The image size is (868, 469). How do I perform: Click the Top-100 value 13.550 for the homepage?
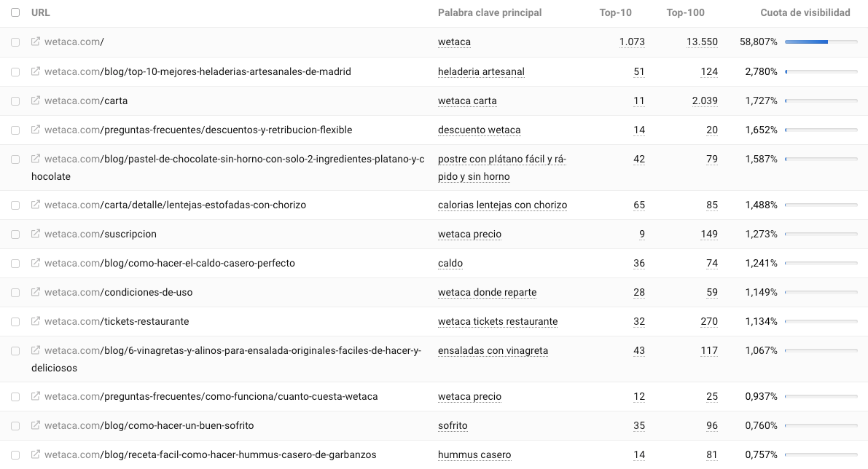click(x=702, y=42)
